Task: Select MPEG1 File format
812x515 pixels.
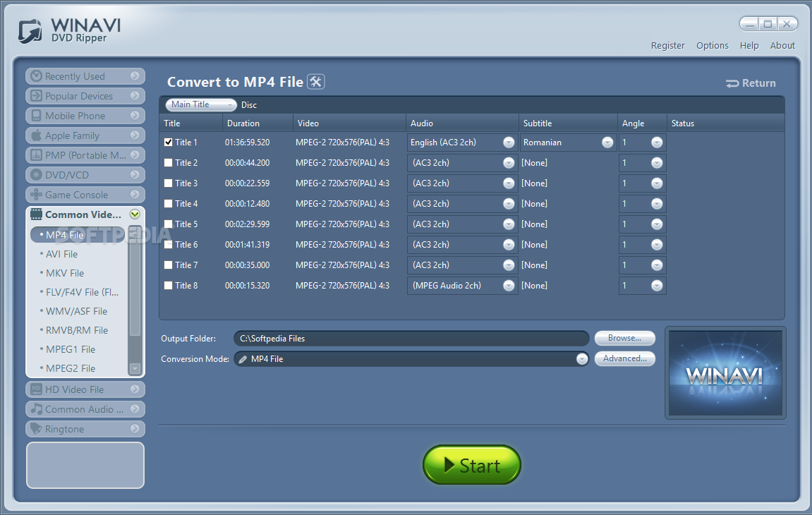Action: tap(70, 349)
